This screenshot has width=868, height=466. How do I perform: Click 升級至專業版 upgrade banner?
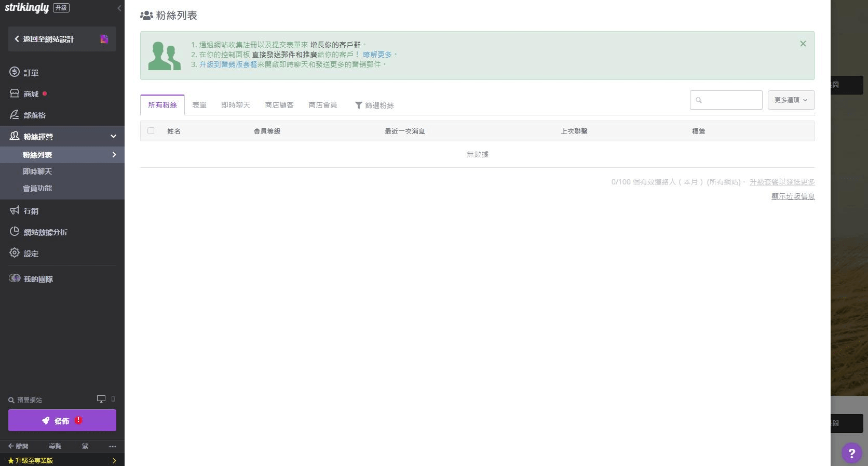(62, 460)
